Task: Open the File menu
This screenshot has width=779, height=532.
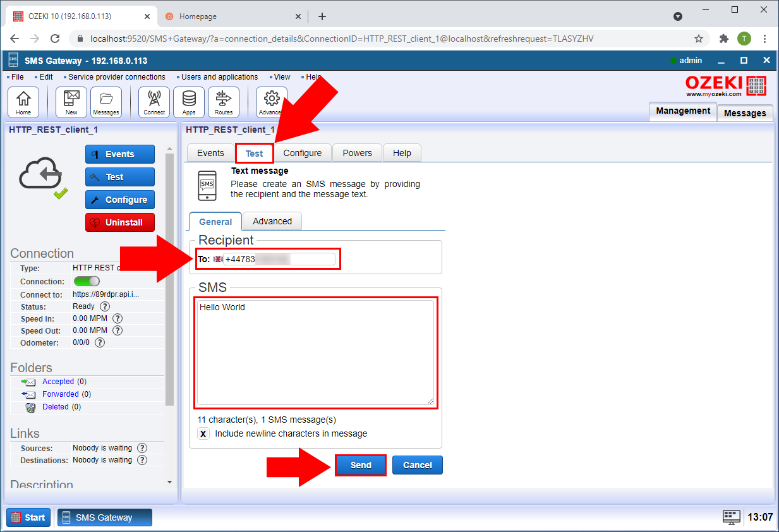Action: (17, 77)
